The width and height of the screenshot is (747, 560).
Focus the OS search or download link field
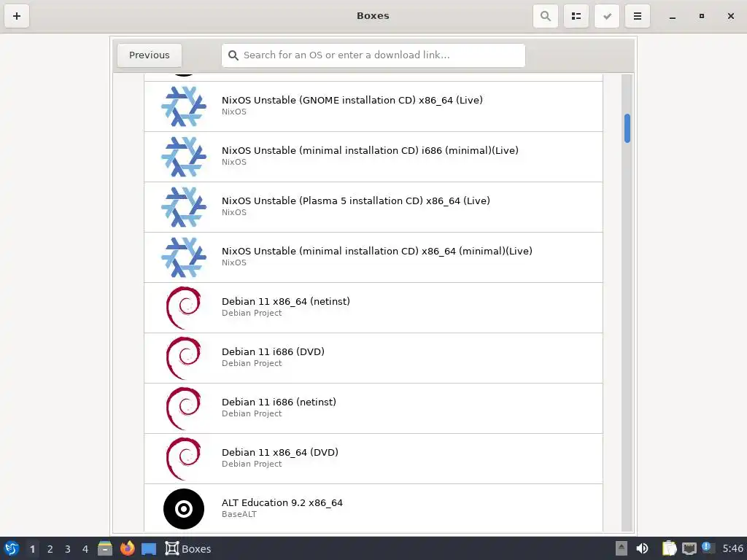(x=373, y=55)
